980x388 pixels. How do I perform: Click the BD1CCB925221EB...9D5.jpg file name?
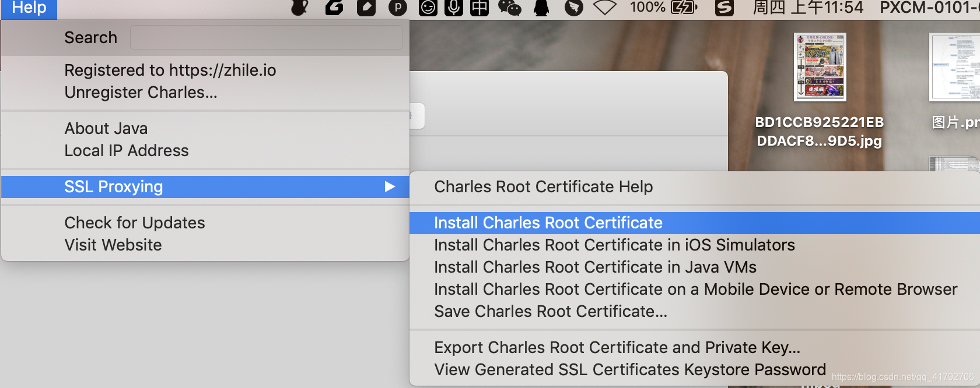[820, 131]
